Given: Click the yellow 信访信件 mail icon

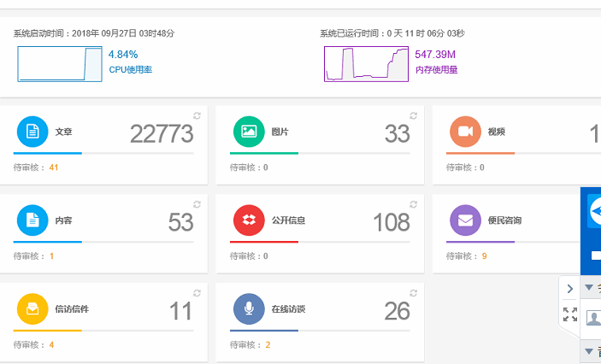Looking at the screenshot, I should tap(32, 308).
